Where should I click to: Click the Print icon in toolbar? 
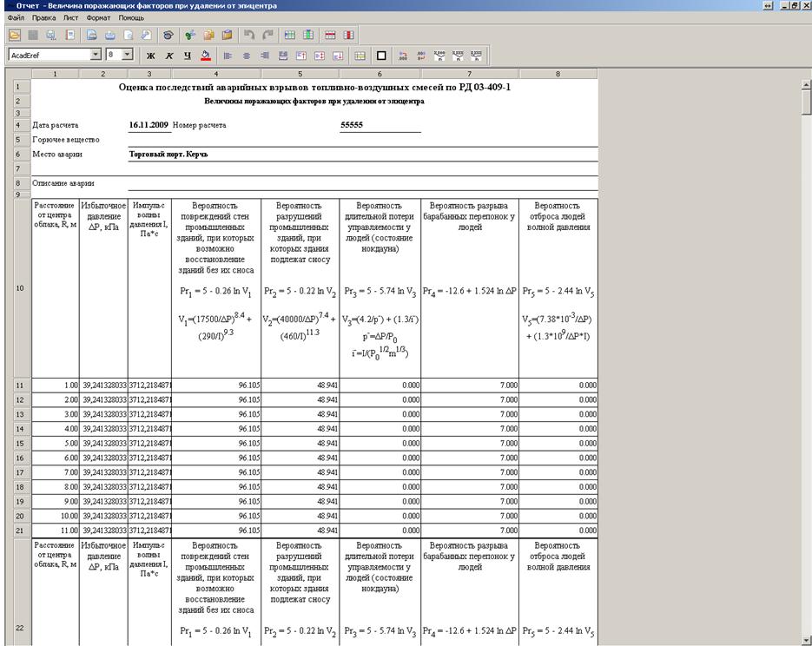(110, 36)
